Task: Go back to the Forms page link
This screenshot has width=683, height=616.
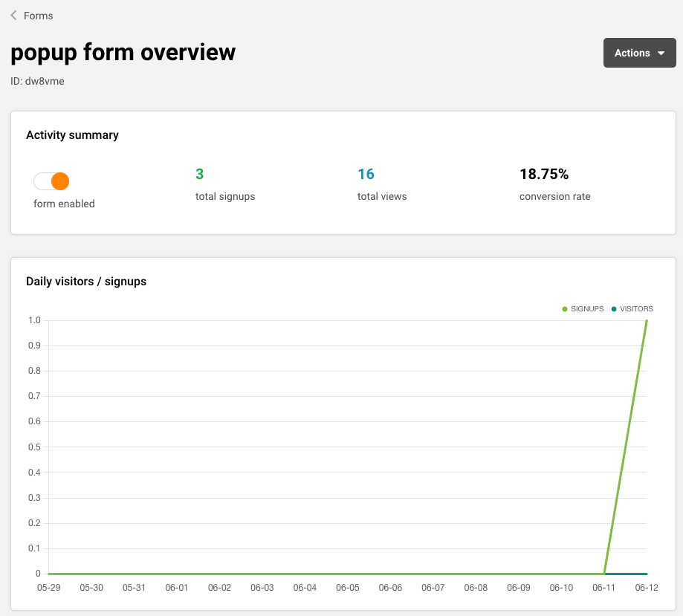Action: click(39, 16)
